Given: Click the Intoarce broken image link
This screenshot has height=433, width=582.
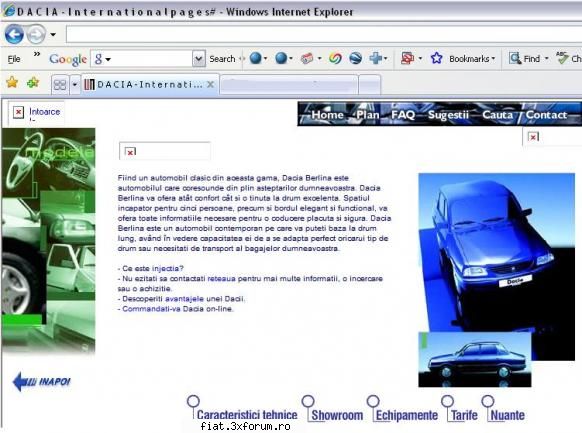Looking at the screenshot, I should click(36, 112).
